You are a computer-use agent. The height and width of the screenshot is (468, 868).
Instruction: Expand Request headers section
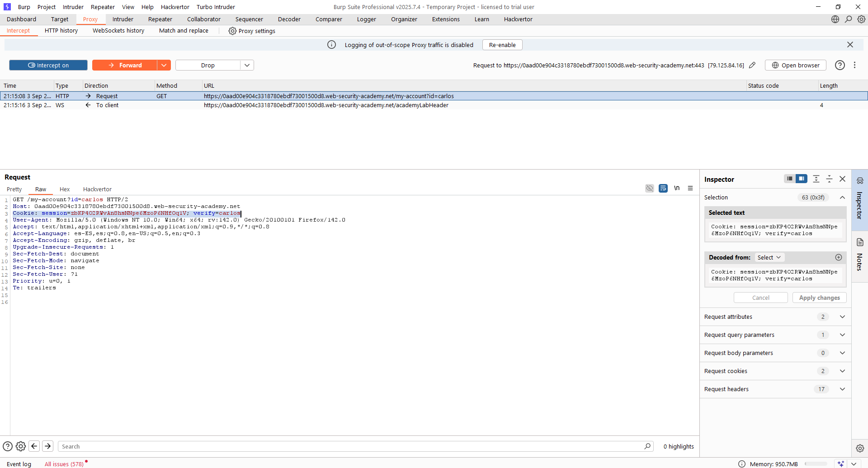[x=842, y=389]
